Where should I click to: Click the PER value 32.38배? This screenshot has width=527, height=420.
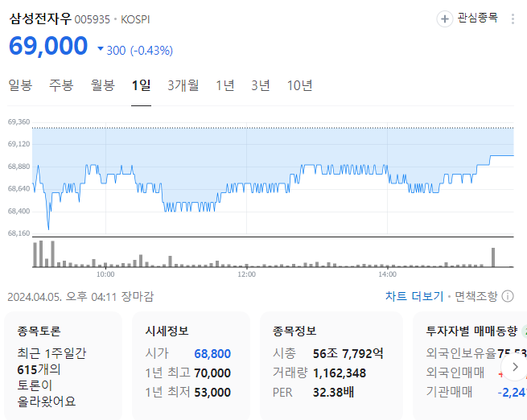coord(333,392)
